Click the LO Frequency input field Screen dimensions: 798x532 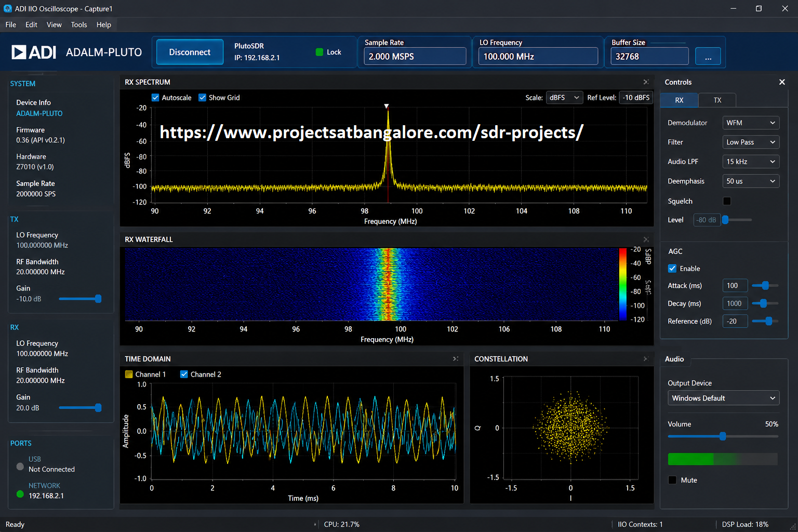(538, 57)
